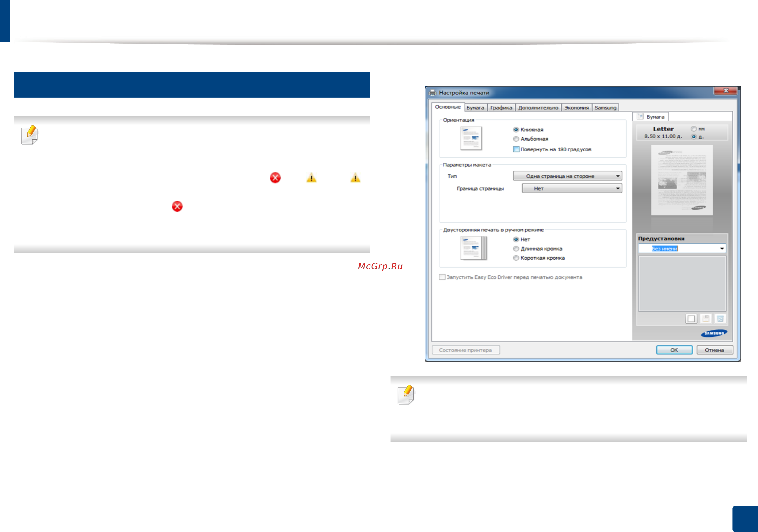Viewport: 758px width, 532px height.
Task: Select the Книжная orientation radio button
Action: pos(516,129)
